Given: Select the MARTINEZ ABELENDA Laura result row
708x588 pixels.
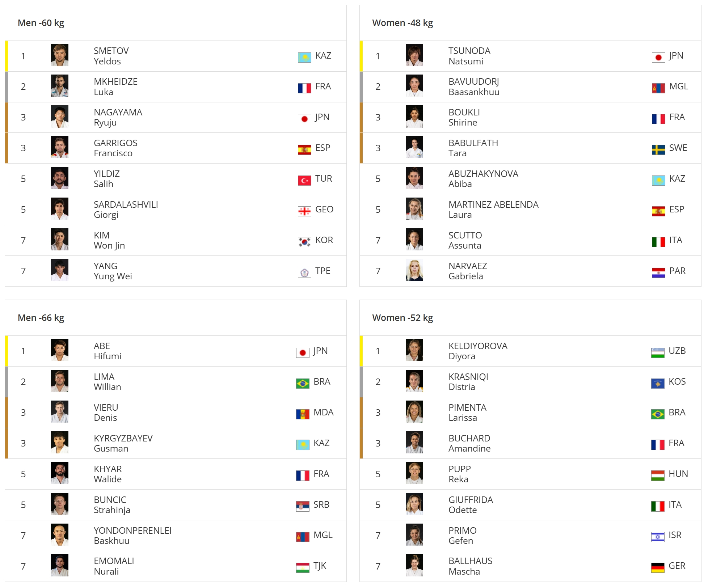Looking at the screenshot, I should tap(530, 210).
